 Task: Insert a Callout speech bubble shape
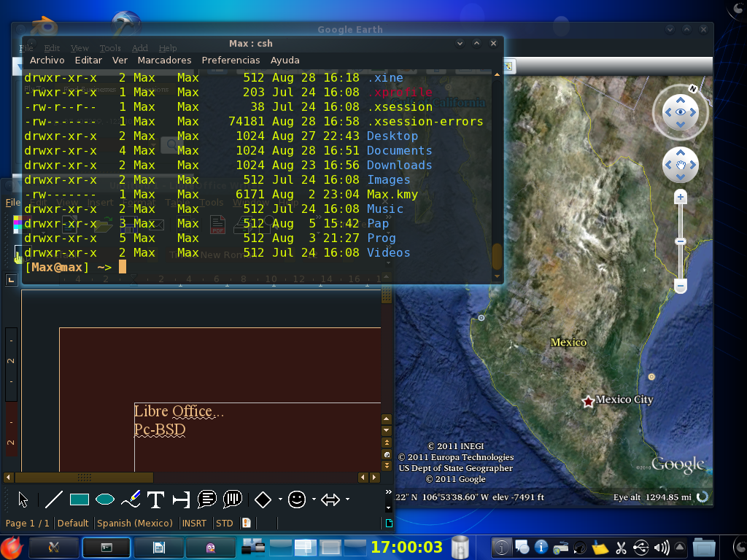(x=206, y=499)
